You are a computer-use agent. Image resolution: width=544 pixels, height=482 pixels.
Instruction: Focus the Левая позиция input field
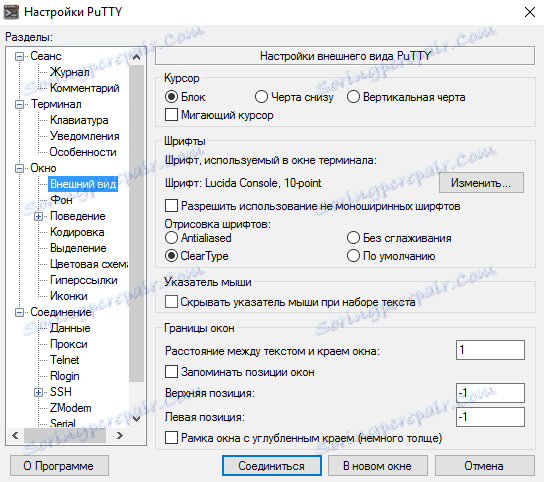[490, 416]
